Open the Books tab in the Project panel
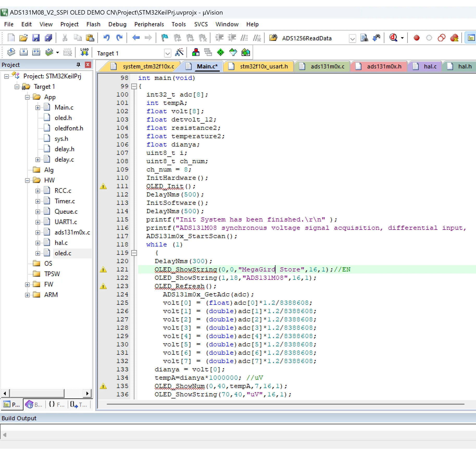The height and width of the screenshot is (476, 476). [34, 404]
